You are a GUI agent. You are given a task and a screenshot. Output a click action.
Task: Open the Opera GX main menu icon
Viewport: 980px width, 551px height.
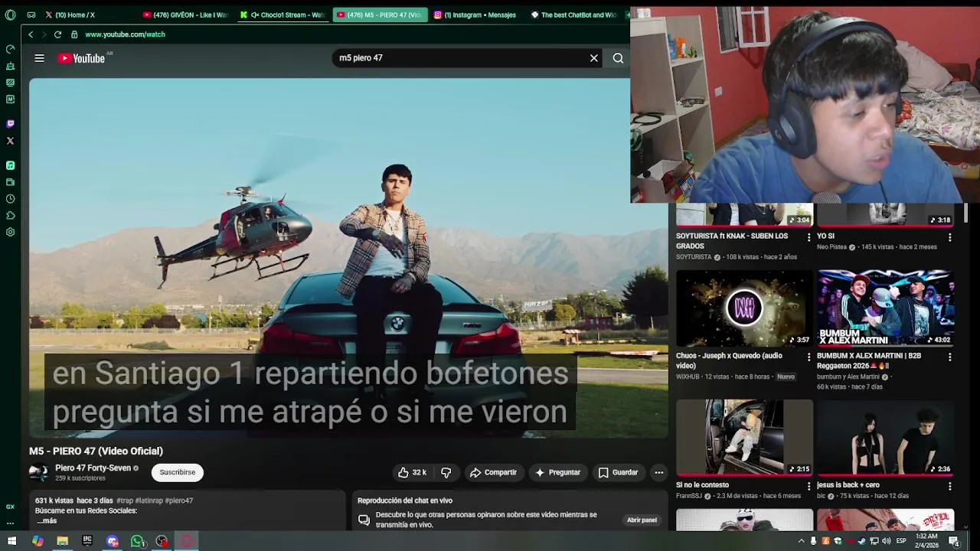[x=10, y=15]
